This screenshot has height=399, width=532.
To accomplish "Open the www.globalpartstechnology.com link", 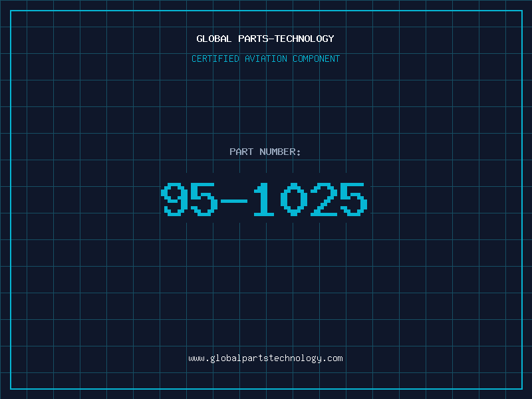I will [x=265, y=358].
